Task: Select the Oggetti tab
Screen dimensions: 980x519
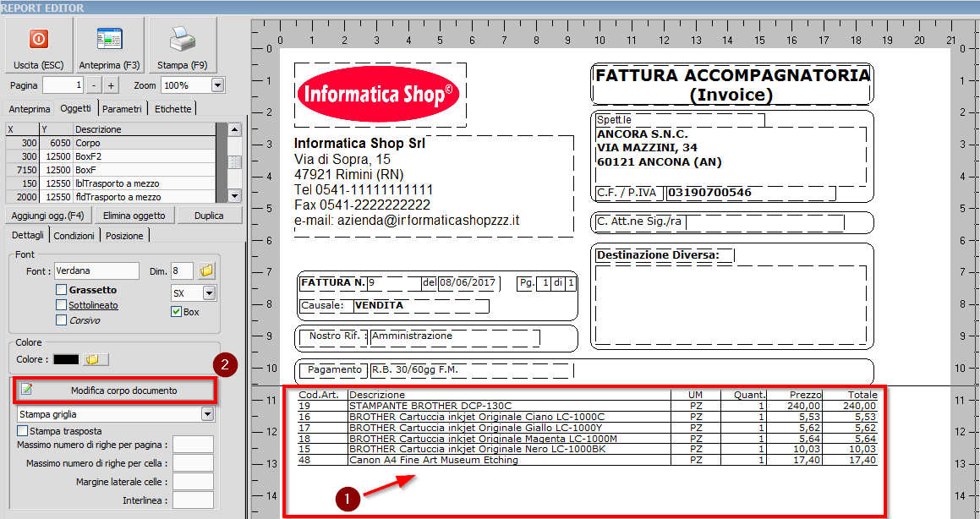Action: click(75, 108)
